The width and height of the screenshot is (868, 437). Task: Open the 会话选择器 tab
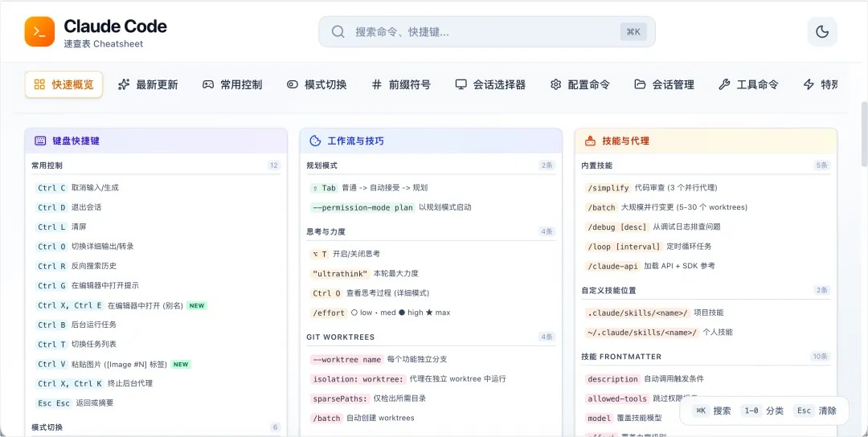coord(490,84)
